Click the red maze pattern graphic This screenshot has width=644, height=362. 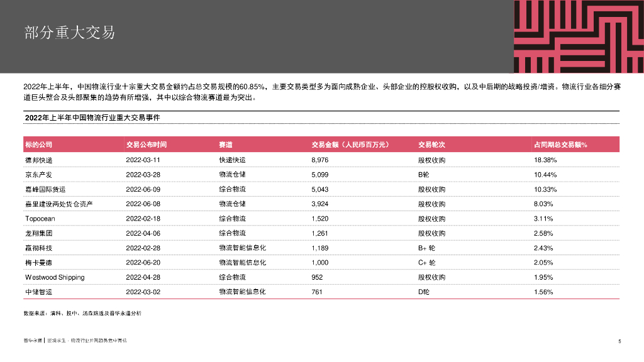point(579,36)
